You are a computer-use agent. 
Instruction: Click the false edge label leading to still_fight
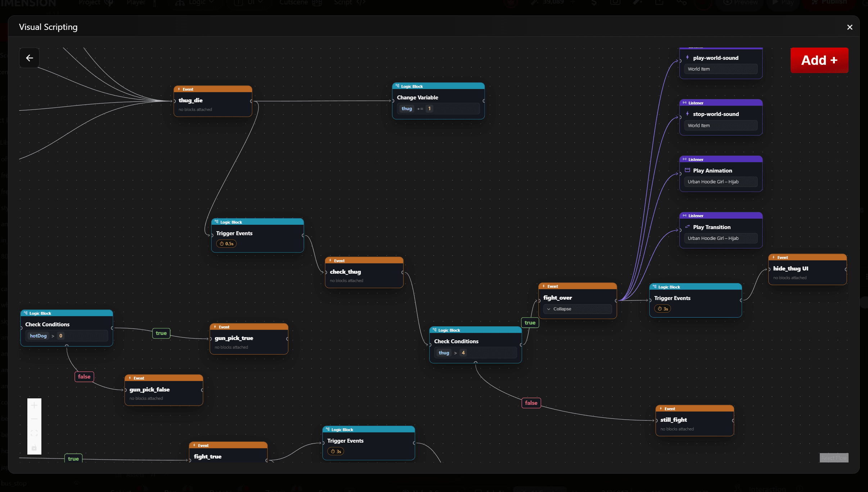pyautogui.click(x=531, y=403)
